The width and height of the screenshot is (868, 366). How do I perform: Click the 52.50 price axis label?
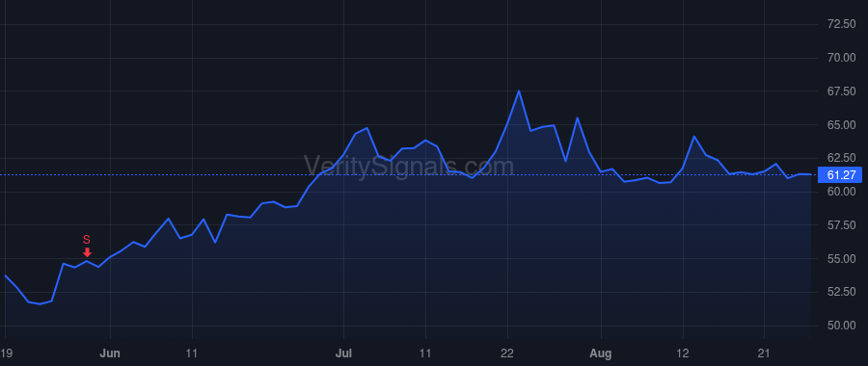coord(841,292)
